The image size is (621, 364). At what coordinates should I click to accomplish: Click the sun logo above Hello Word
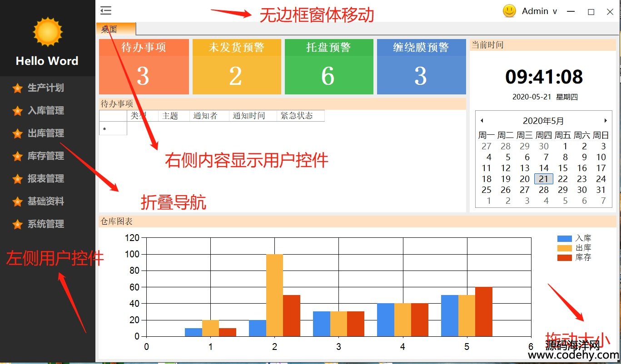click(47, 32)
